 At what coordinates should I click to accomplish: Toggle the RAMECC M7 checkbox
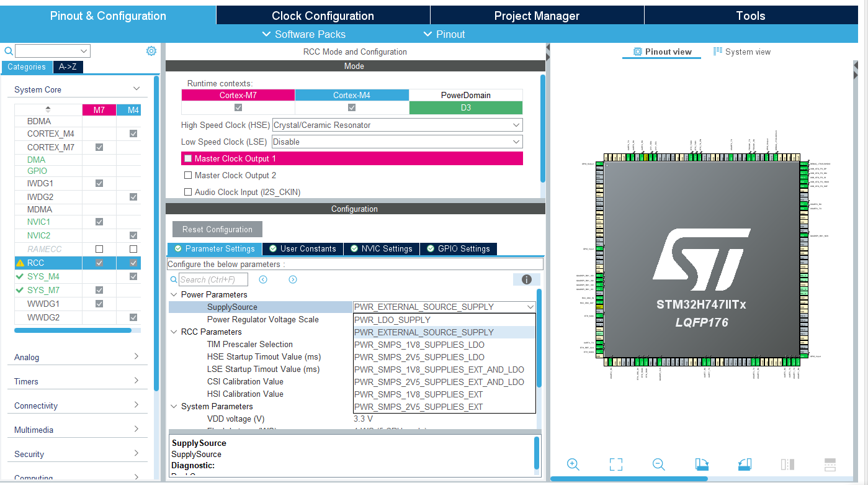pos(99,248)
